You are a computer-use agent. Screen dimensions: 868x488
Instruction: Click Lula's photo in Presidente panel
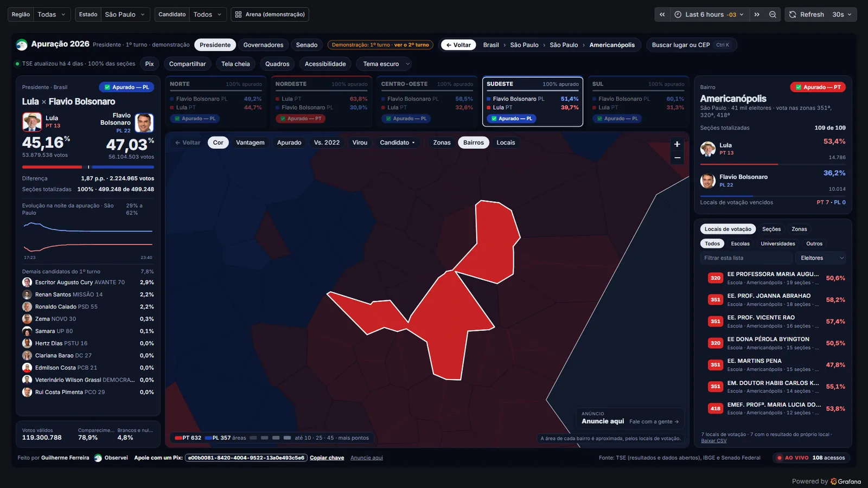point(32,122)
